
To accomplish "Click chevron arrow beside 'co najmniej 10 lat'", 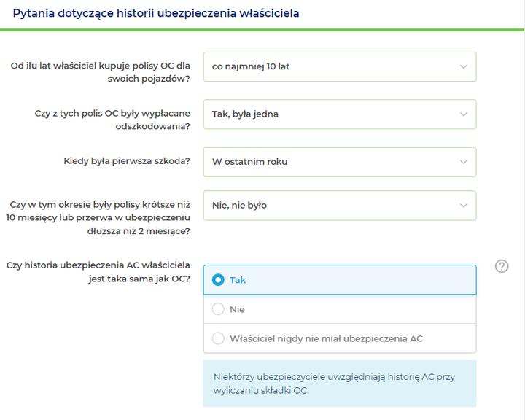I will (x=463, y=66).
